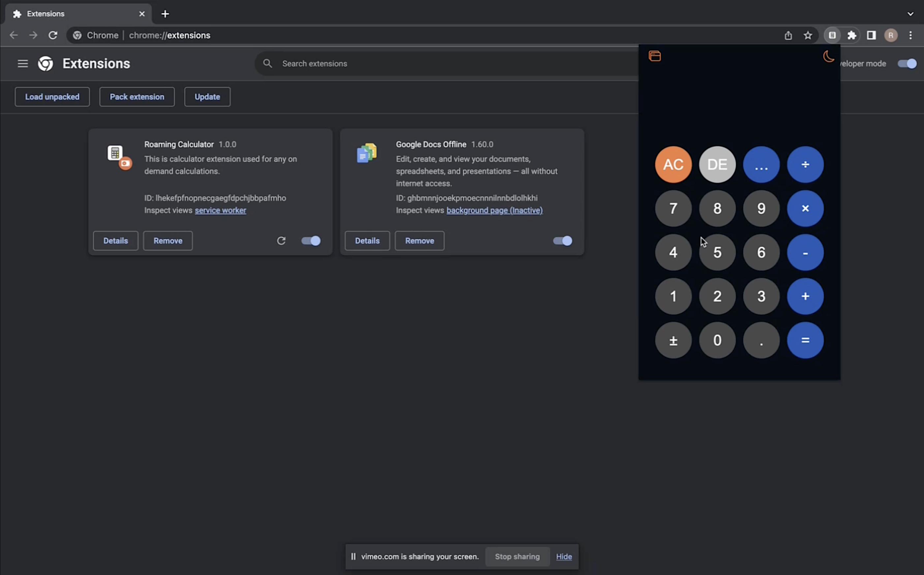This screenshot has height=575, width=924.
Task: Bookmark this page with star icon
Action: (808, 35)
